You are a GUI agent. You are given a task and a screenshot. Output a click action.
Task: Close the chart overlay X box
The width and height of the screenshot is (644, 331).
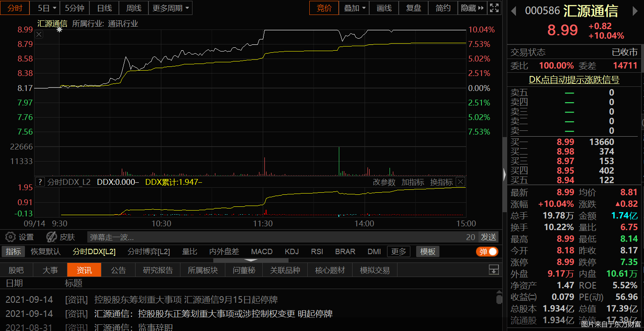(39, 34)
